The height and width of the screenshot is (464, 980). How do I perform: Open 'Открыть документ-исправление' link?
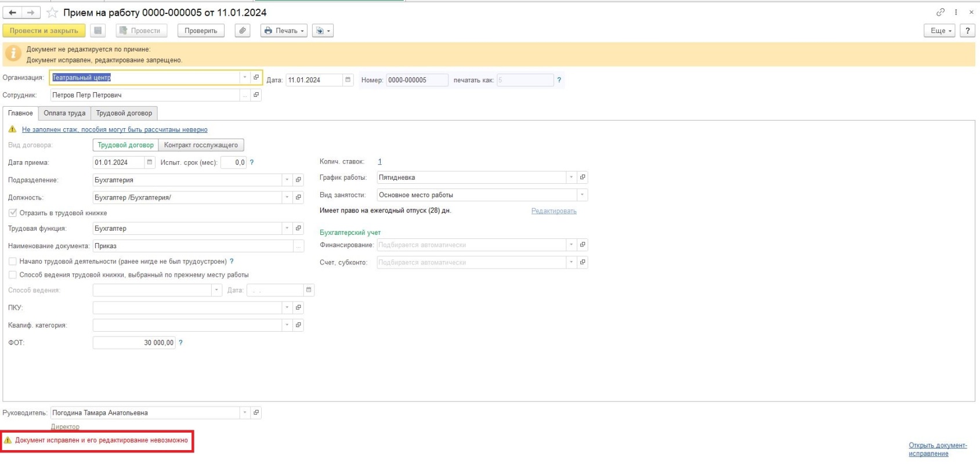(x=938, y=449)
